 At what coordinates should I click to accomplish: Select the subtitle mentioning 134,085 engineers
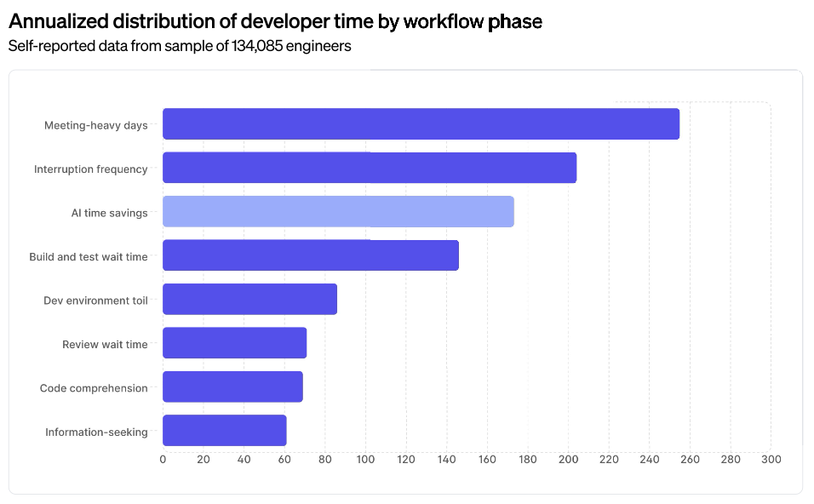(180, 46)
